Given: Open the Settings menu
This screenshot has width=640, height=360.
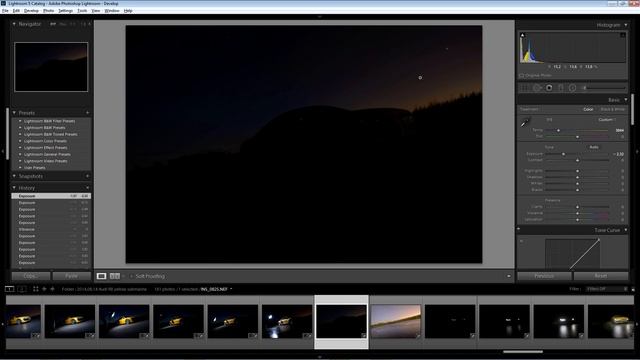Looking at the screenshot, I should 65,11.
